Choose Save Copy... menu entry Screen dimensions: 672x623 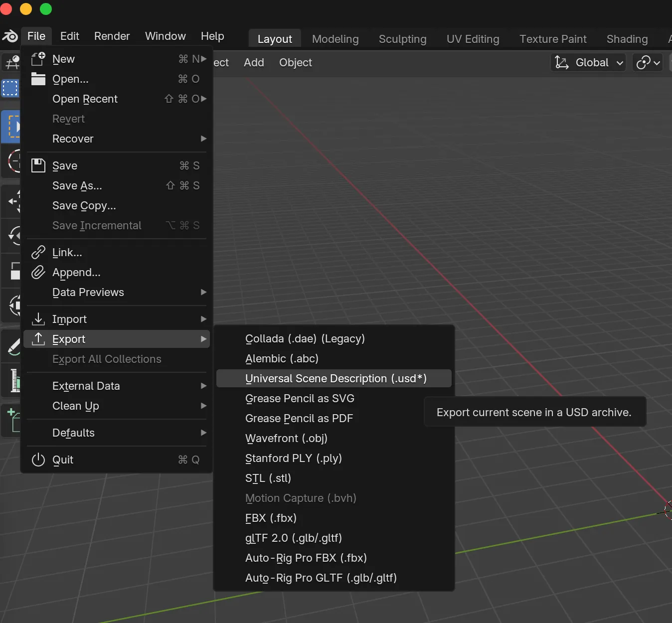pyautogui.click(x=117, y=205)
